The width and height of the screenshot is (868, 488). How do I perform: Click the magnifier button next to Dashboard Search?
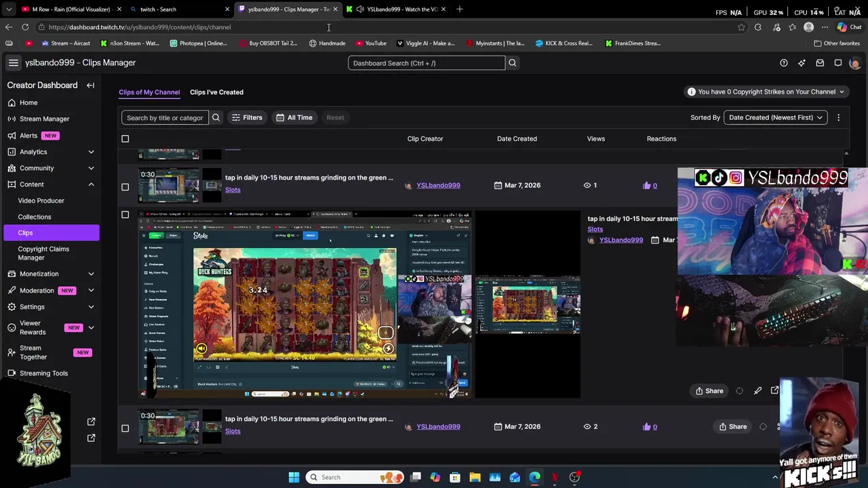513,63
